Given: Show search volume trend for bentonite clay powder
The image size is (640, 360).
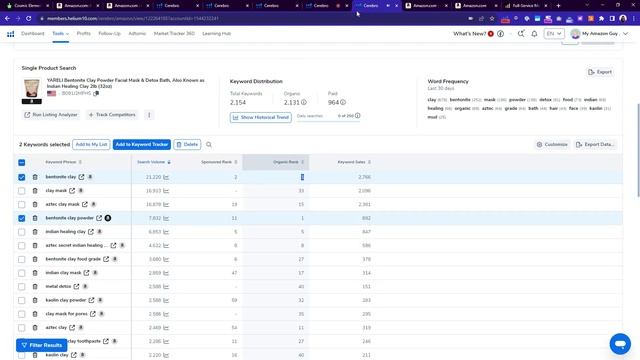Looking at the screenshot, I should tap(166, 218).
